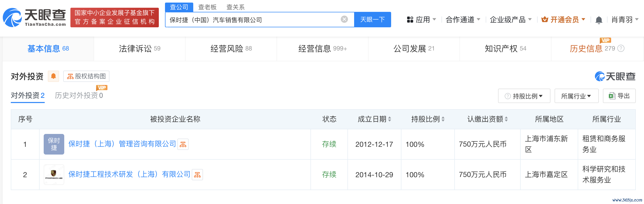Switch to 查老板 search tab
This screenshot has width=644, height=204.
pyautogui.click(x=207, y=7)
